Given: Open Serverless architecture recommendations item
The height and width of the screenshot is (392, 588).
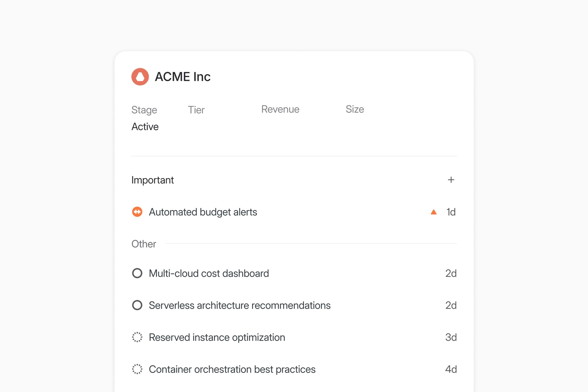Looking at the screenshot, I should (x=239, y=305).
